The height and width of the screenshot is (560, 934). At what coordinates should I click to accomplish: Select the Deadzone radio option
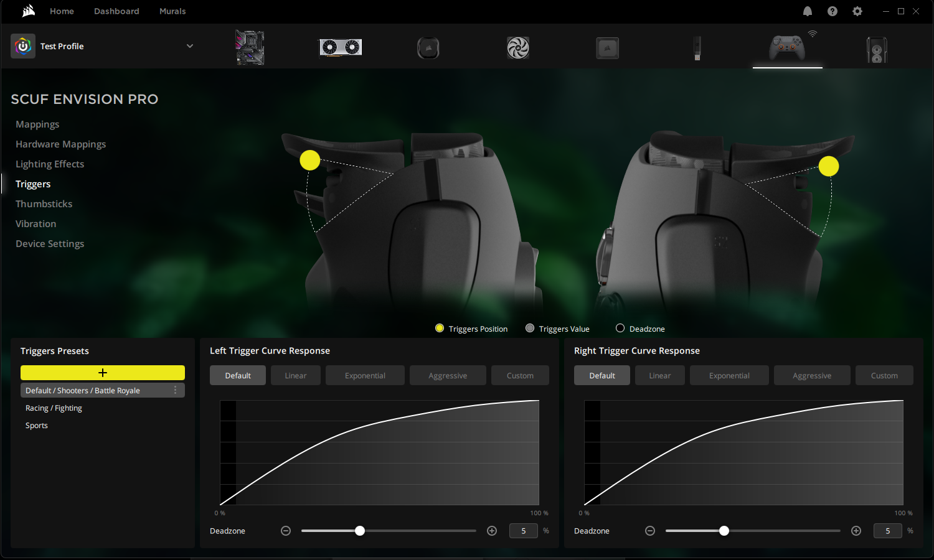(x=620, y=329)
